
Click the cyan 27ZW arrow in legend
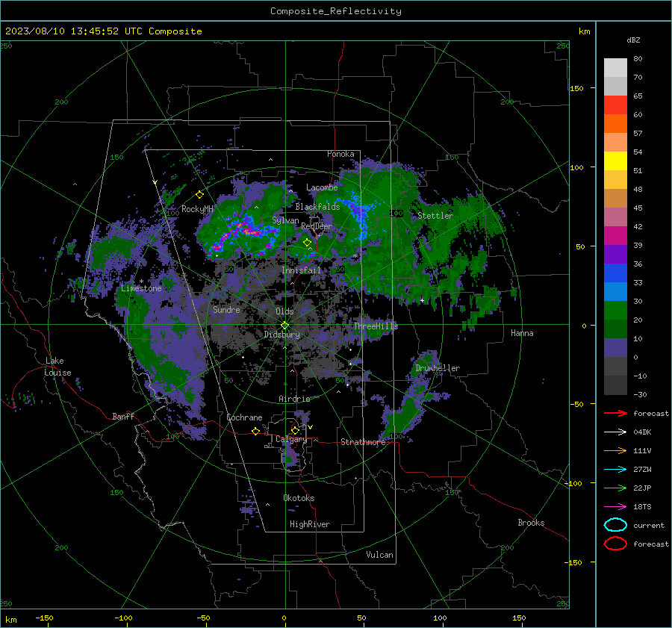[615, 470]
